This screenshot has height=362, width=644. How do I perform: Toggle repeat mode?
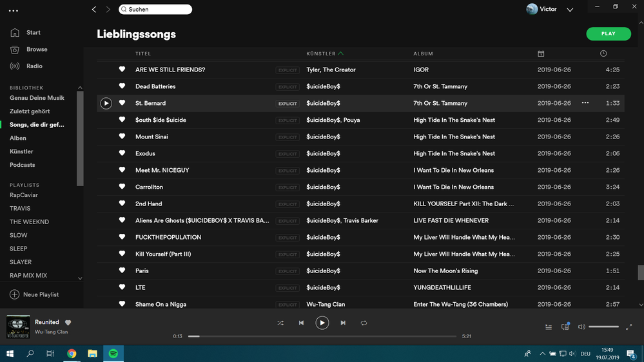(364, 323)
